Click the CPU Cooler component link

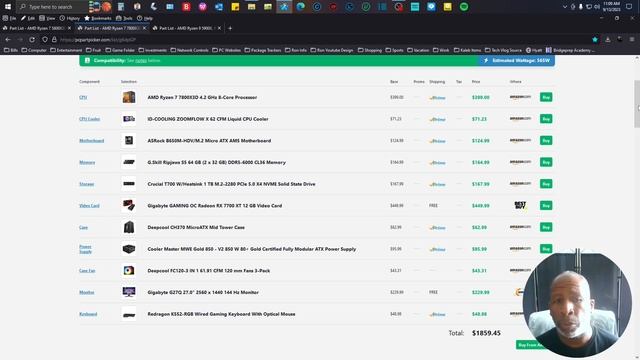[x=89, y=119]
